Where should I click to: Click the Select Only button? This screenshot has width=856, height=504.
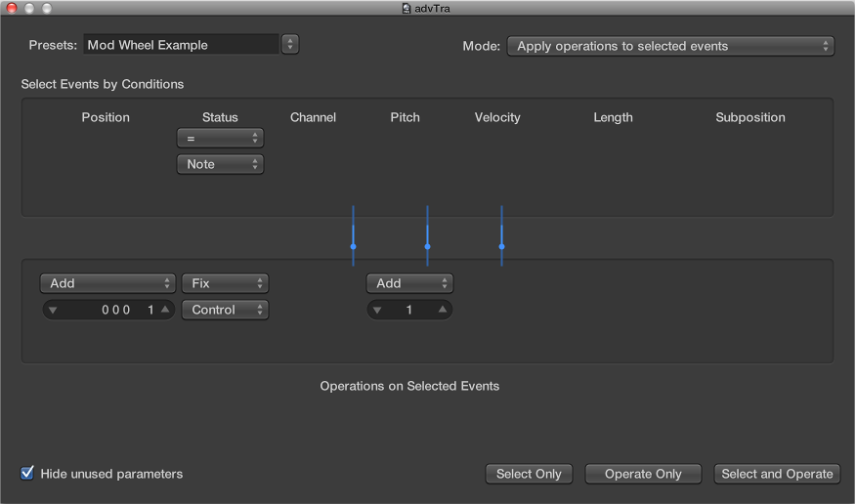[529, 474]
